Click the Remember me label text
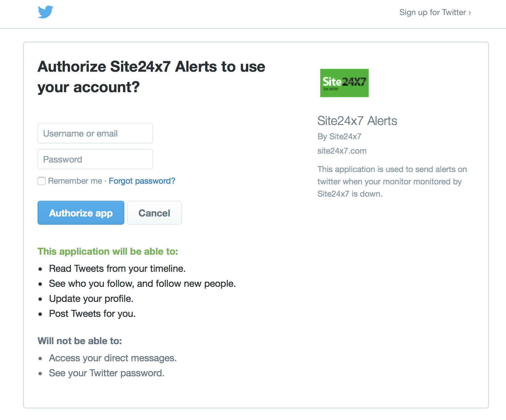Screen dimensions: 506x420 click(x=75, y=181)
